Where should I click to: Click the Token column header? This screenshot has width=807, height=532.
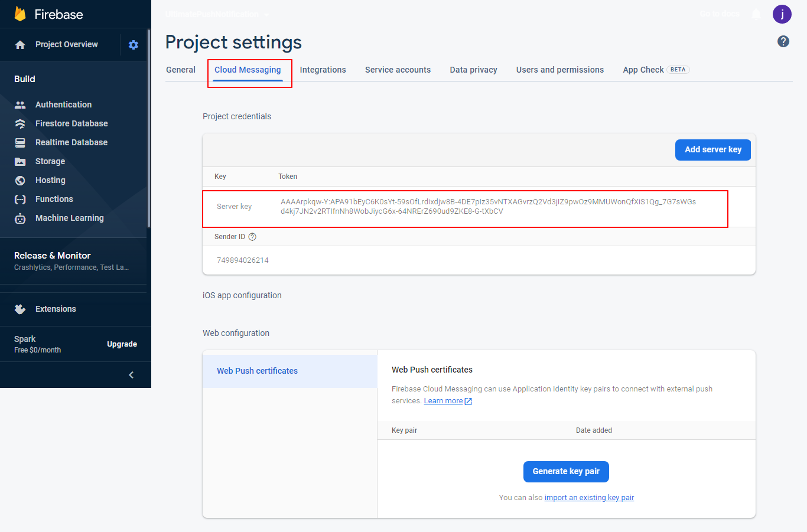288,177
